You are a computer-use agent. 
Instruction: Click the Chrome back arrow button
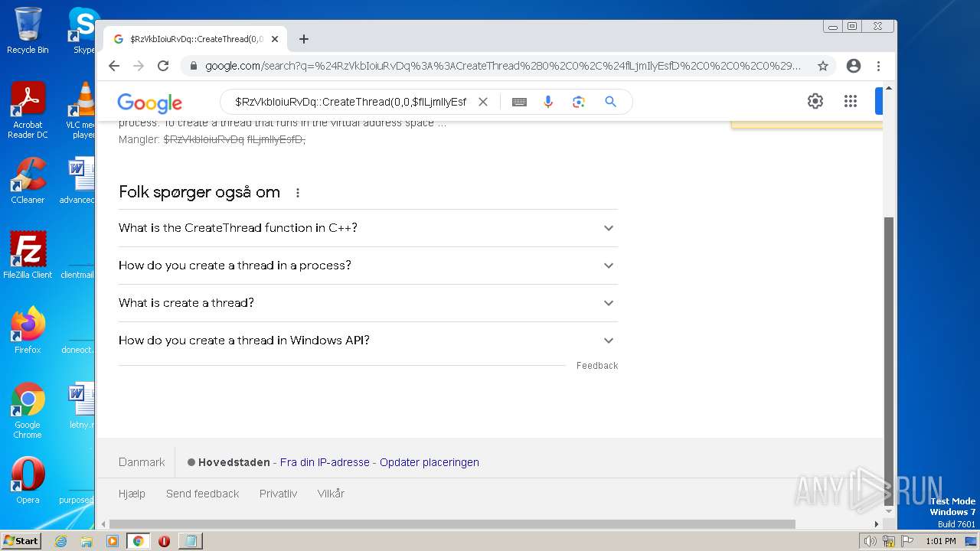(x=114, y=66)
